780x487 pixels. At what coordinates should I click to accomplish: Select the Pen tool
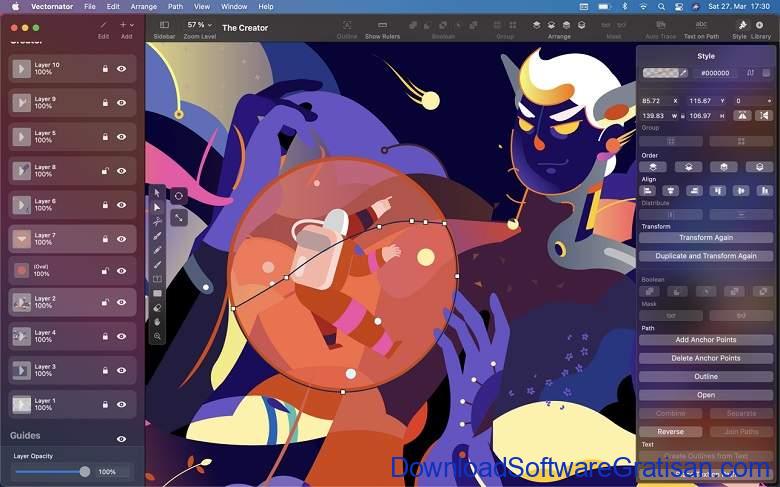point(157,236)
